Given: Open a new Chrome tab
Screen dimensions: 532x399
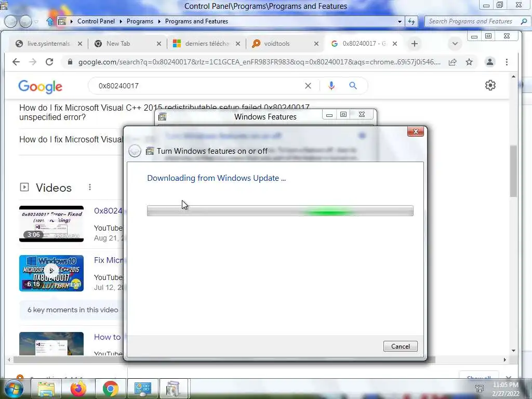Looking at the screenshot, I should click(x=414, y=44).
